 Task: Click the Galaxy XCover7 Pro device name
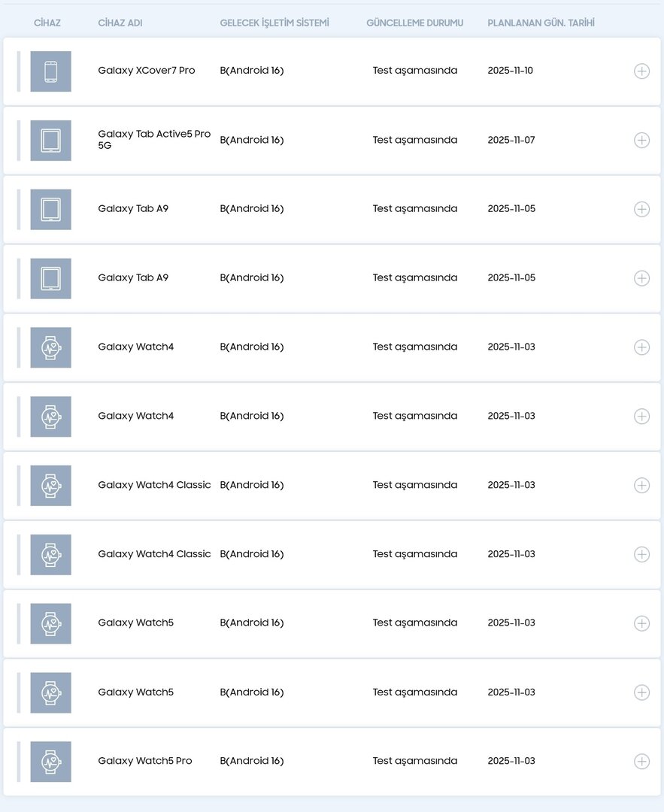click(147, 71)
